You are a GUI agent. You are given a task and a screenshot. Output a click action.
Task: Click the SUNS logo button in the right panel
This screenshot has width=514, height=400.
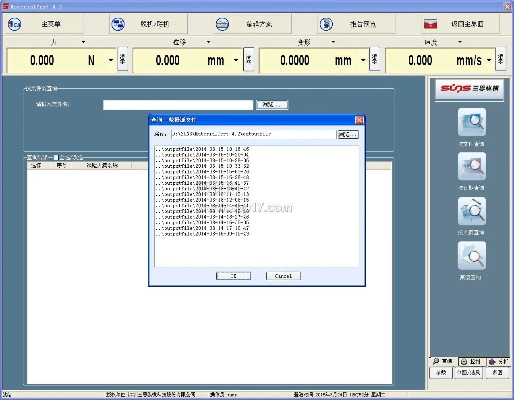point(469,89)
